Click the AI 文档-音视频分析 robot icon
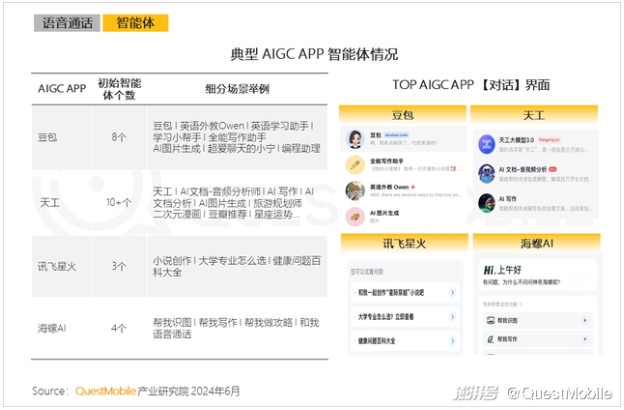This screenshot has width=624, height=410. [x=485, y=172]
